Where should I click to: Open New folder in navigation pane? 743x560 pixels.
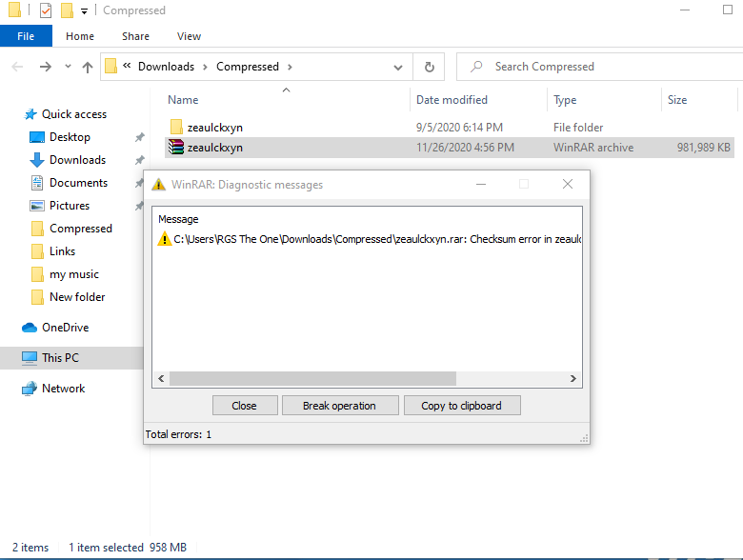[x=77, y=297]
